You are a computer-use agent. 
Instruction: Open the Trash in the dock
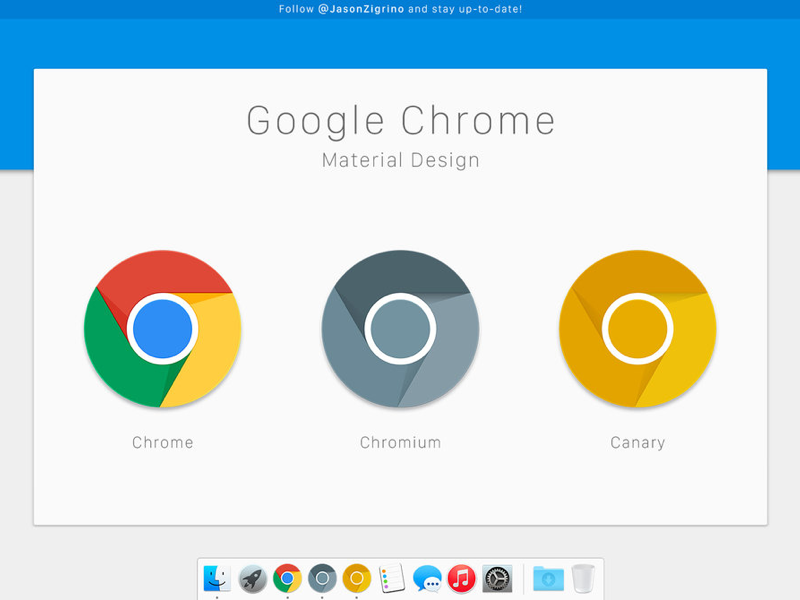click(583, 579)
